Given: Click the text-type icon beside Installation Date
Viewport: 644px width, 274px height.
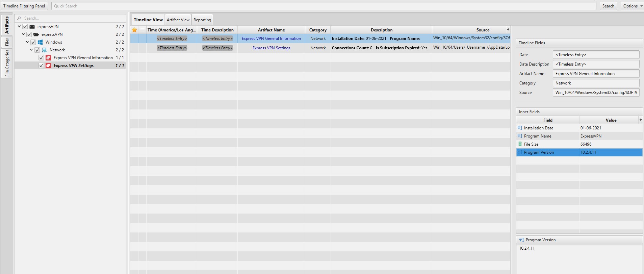Looking at the screenshot, I should [x=520, y=128].
